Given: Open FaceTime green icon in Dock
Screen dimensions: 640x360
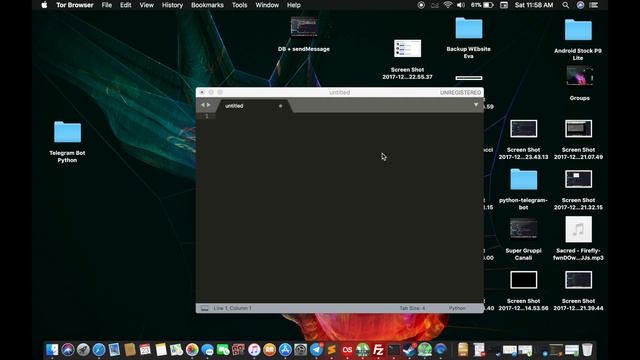Looking at the screenshot, I should coord(223,350).
